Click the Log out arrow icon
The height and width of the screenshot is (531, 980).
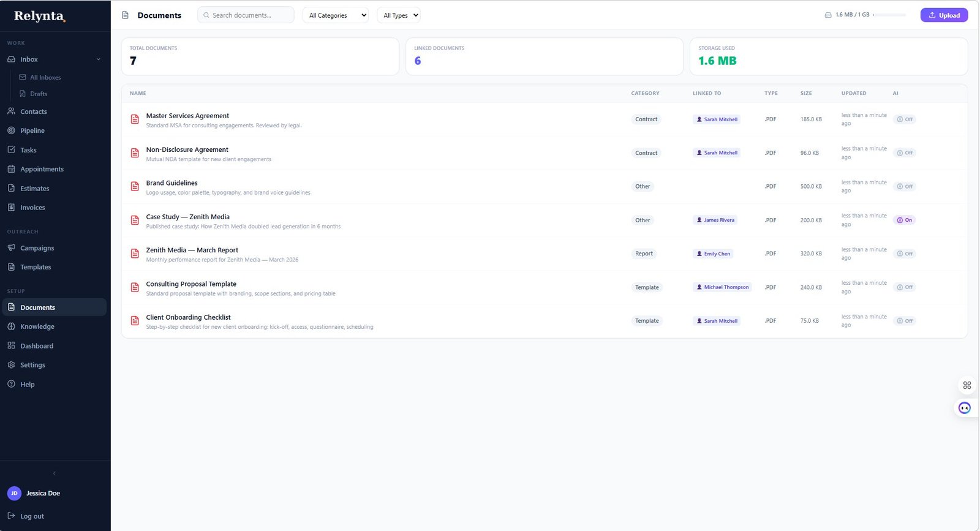[x=11, y=516]
